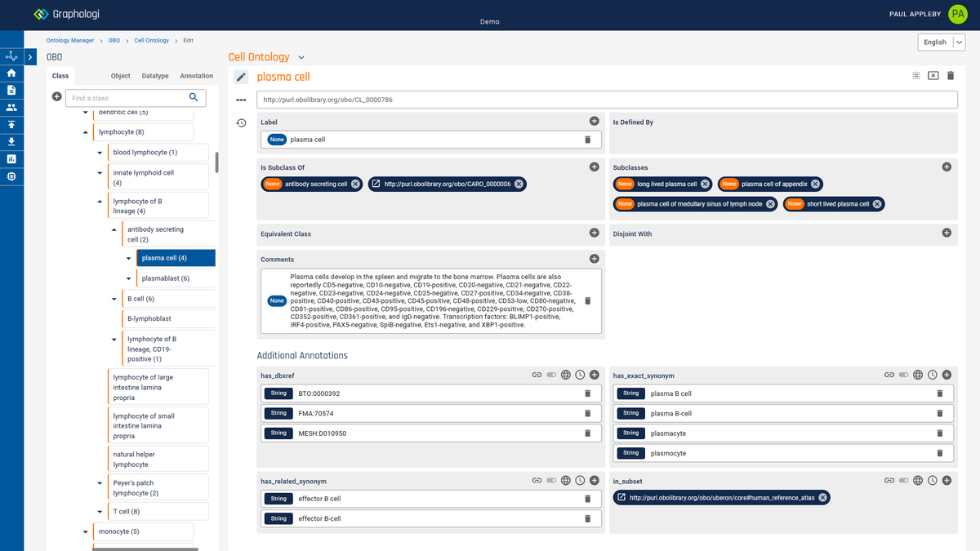This screenshot has width=980, height=551.
Task: Open Cell Ontology breadcrumb link
Action: pyautogui.click(x=152, y=40)
